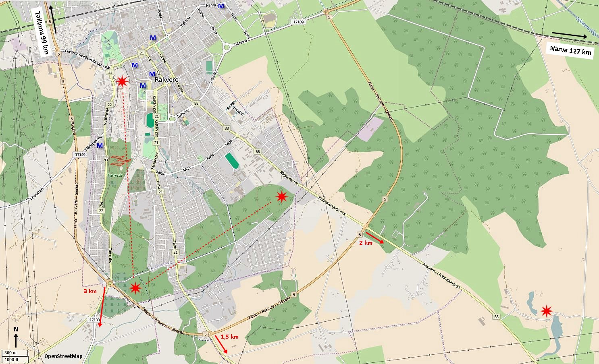This screenshot has width=599, height=364.
Task: Click the blue M marker beside Mädapea tee
Action: tap(100, 145)
